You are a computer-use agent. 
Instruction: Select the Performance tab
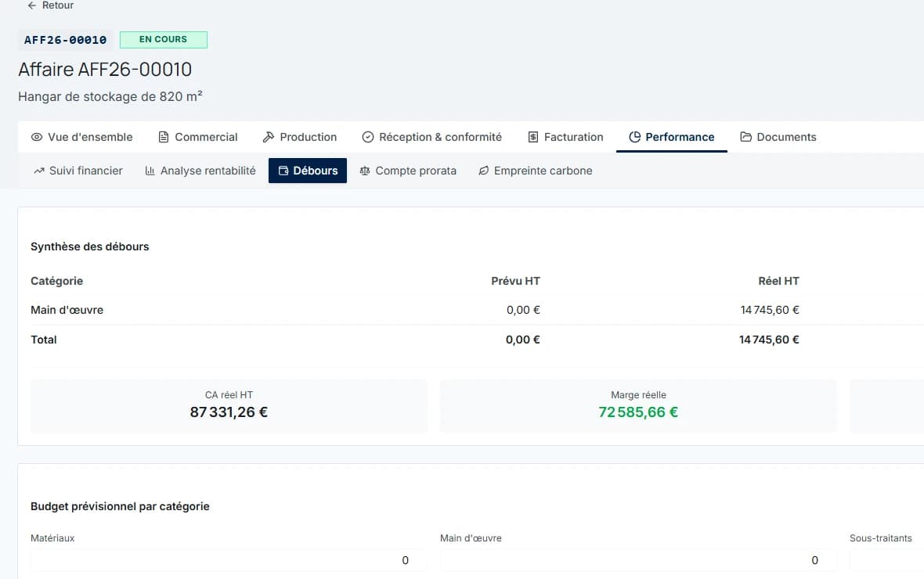[672, 137]
